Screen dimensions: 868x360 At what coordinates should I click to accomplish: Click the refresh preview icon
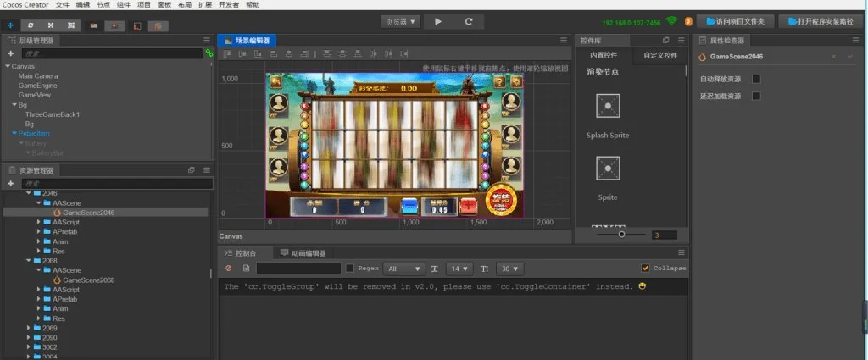(x=469, y=21)
